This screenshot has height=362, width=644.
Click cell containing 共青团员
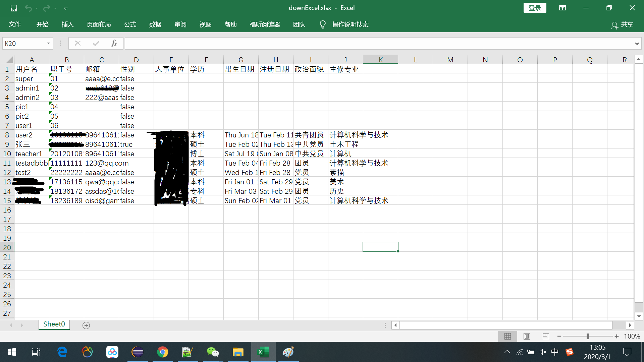[311, 135]
